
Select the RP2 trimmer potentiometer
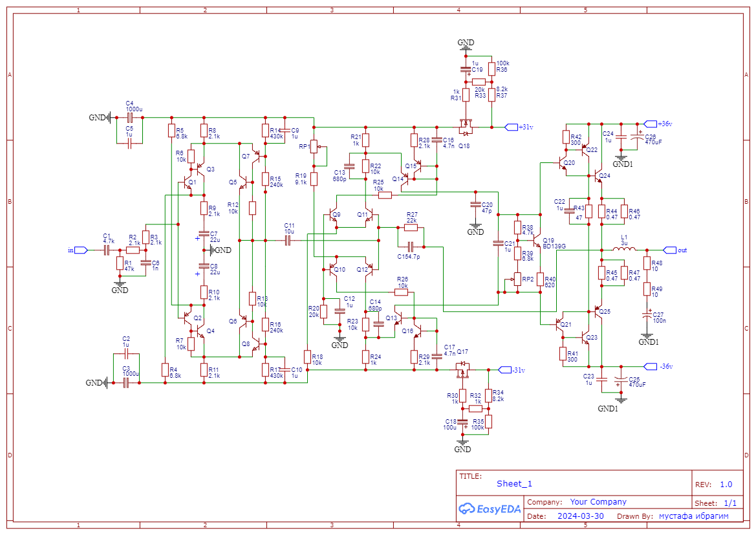(x=516, y=279)
